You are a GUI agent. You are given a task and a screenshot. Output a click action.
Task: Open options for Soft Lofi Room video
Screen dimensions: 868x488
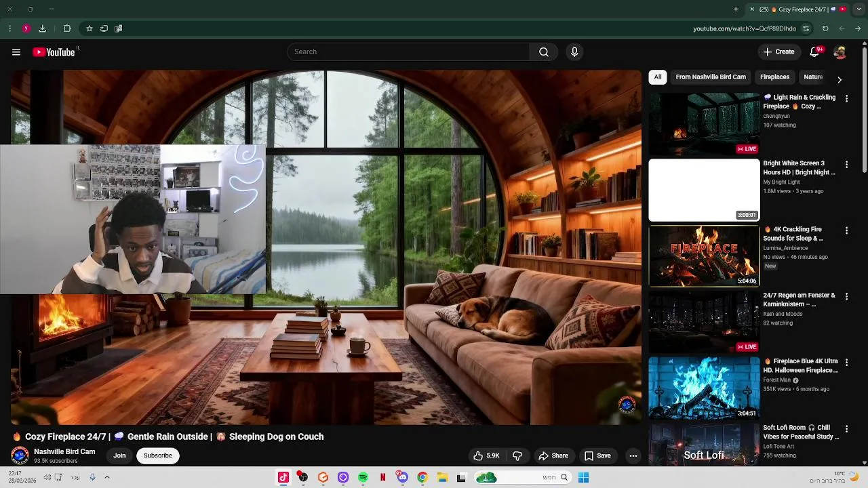[x=846, y=429]
